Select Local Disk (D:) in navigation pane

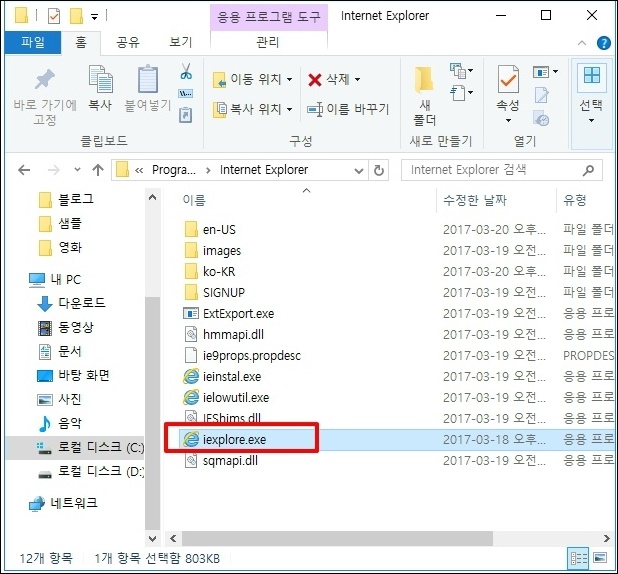coord(91,471)
